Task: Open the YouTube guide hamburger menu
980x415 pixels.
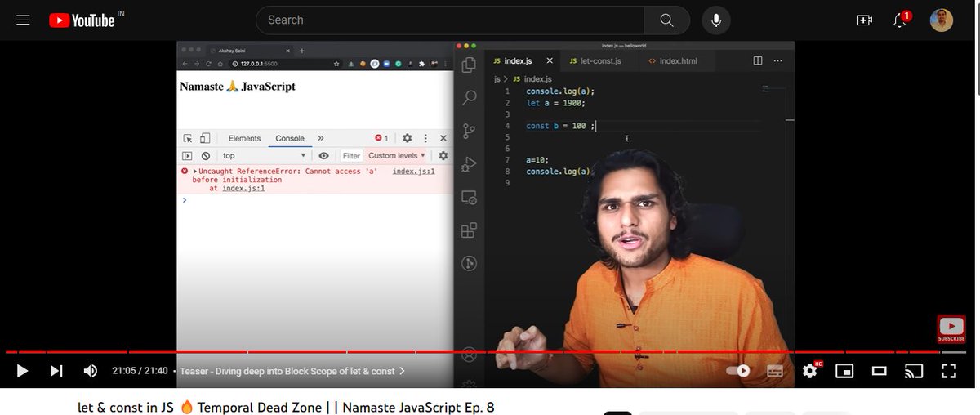Action: coord(23,20)
